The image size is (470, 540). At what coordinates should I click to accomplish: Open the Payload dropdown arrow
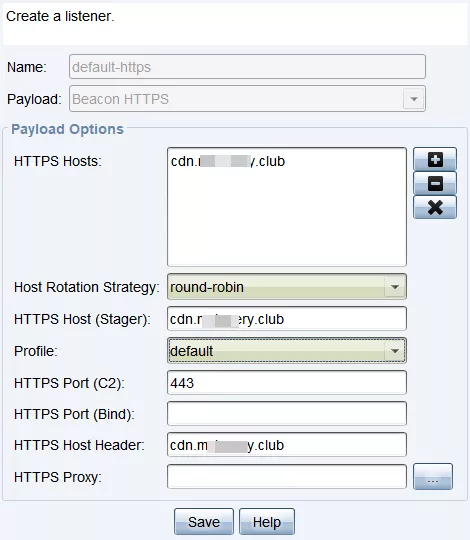[x=414, y=99]
